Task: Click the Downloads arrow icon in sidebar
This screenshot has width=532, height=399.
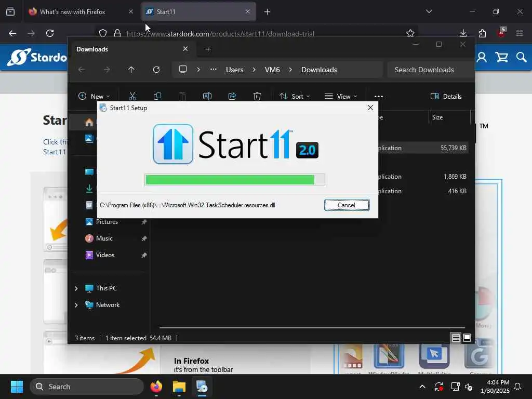Action: tap(89, 188)
